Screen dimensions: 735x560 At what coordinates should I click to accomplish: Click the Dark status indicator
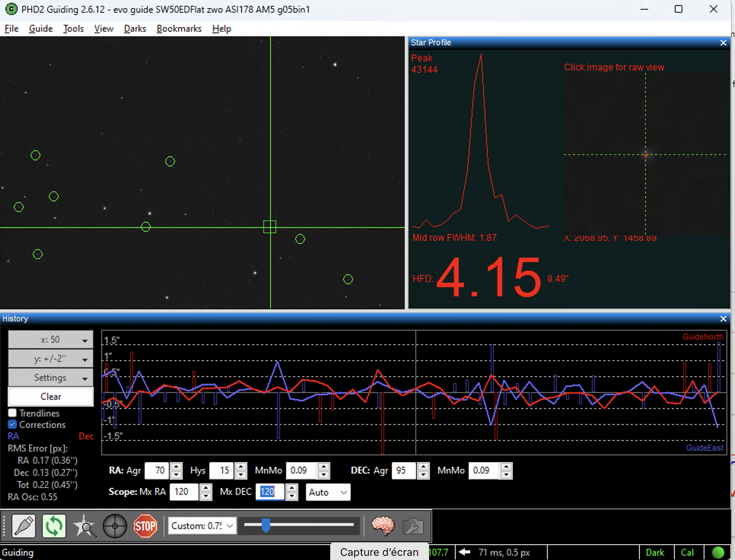655,552
